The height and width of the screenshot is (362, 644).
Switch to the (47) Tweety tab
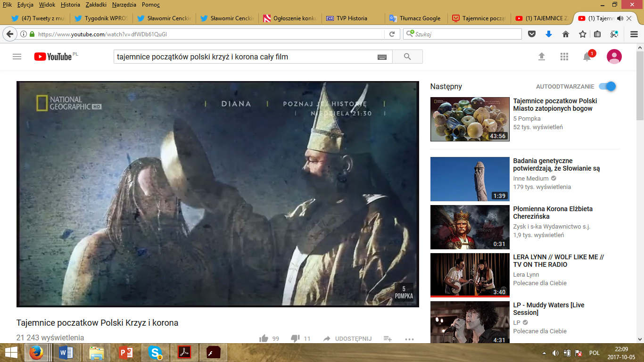(38, 18)
